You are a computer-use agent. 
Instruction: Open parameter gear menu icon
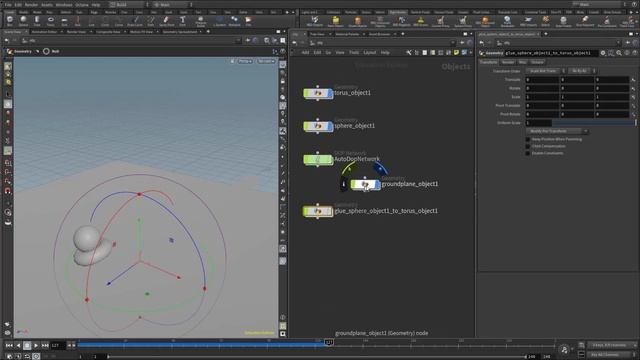tap(603, 53)
